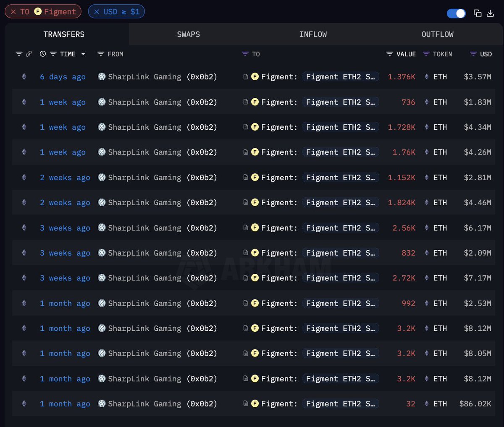504x427 pixels.
Task: Open the TO column filter
Action: pos(245,54)
